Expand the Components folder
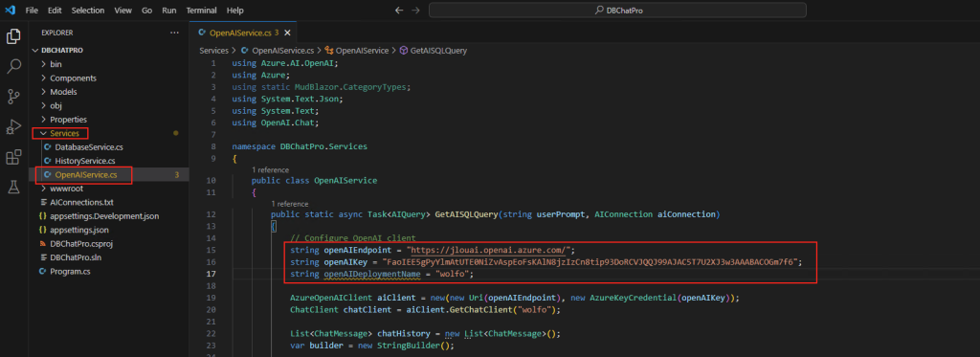 coord(109,78)
